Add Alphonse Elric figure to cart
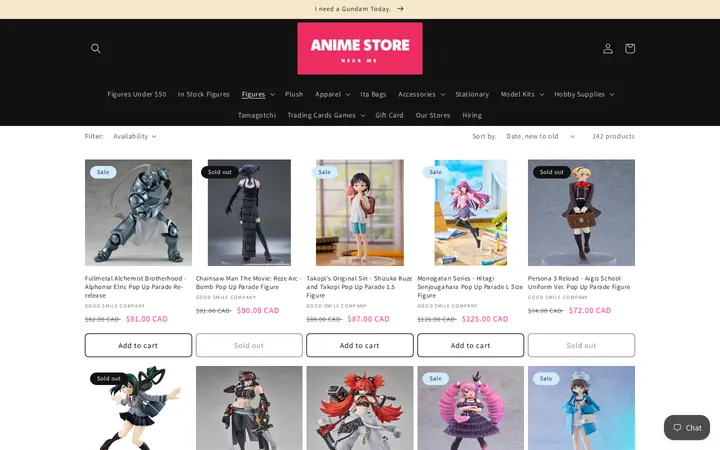Image resolution: width=720 pixels, height=450 pixels. click(138, 345)
